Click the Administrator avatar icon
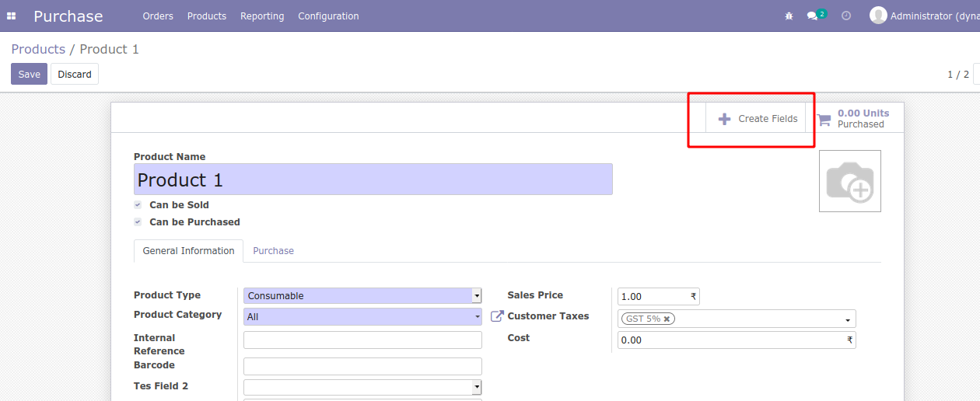Image resolution: width=980 pixels, height=401 pixels. click(x=878, y=16)
